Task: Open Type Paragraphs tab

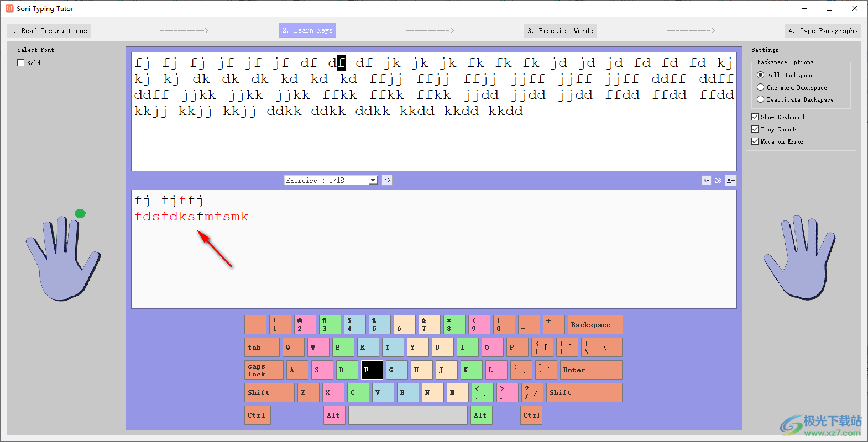Action: coord(823,31)
